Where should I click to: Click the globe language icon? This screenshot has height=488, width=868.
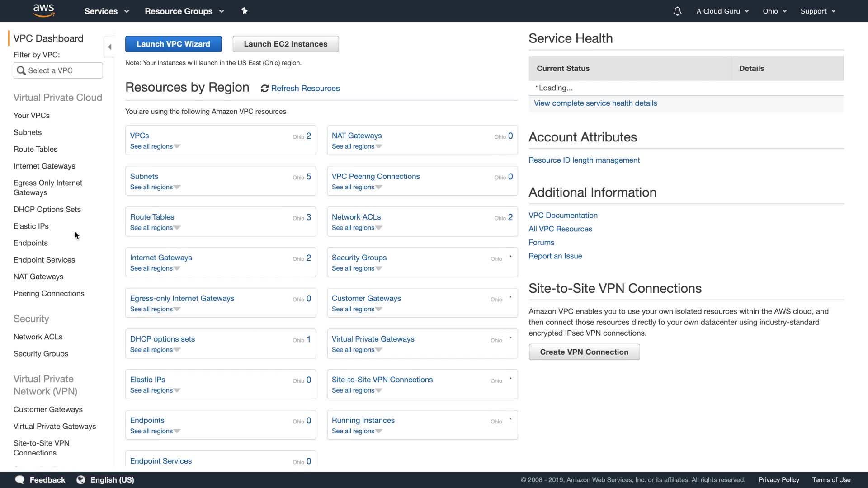pos(81,480)
